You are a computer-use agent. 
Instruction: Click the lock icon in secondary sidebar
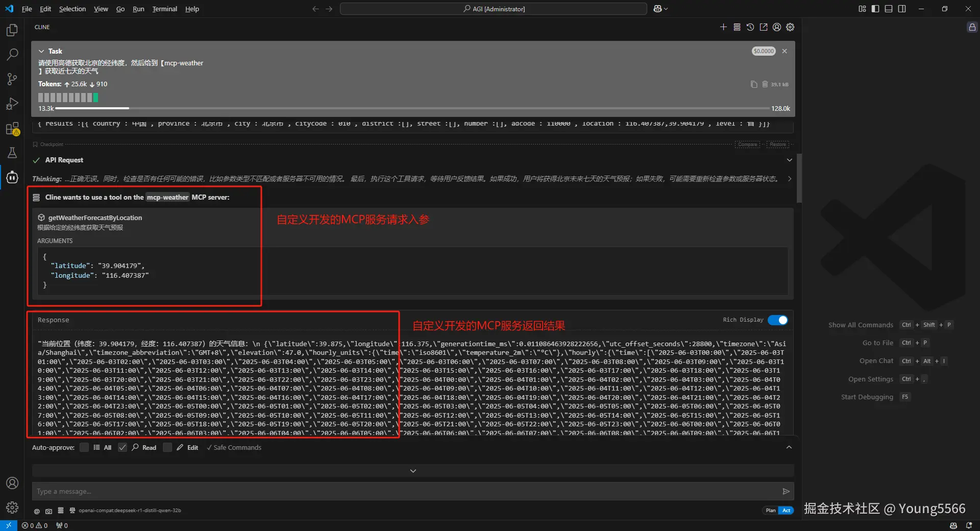[x=972, y=27]
